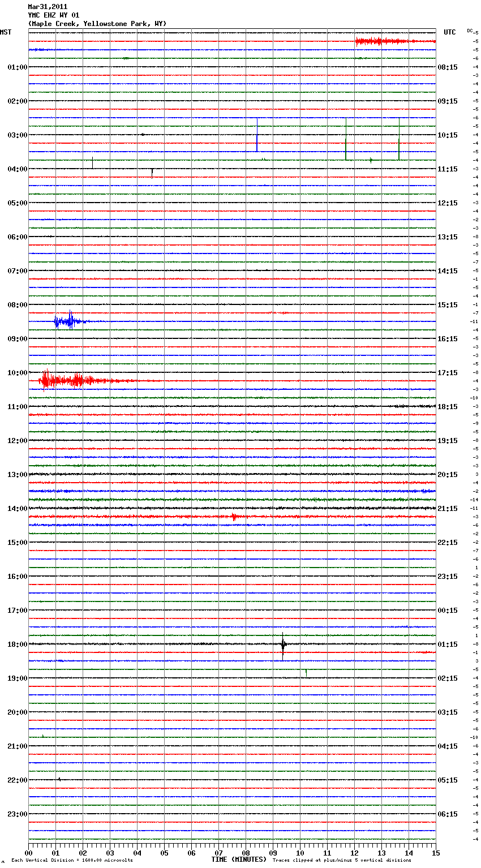Click the small red event after 14:00
Image resolution: width=481 pixels, height=868 pixels.
click(234, 517)
